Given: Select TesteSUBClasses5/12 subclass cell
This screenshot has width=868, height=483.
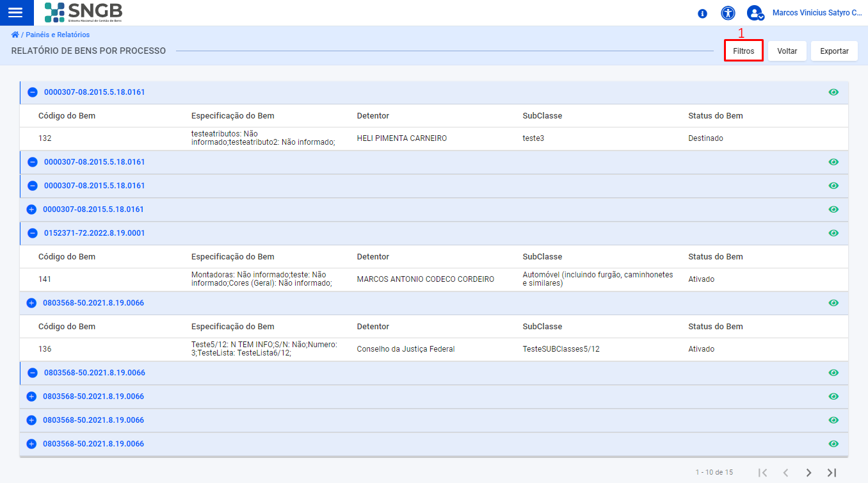Looking at the screenshot, I should (x=561, y=349).
